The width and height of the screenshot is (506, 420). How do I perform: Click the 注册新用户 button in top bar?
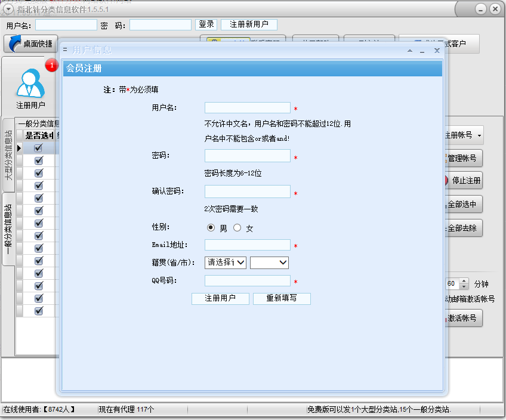pos(249,24)
